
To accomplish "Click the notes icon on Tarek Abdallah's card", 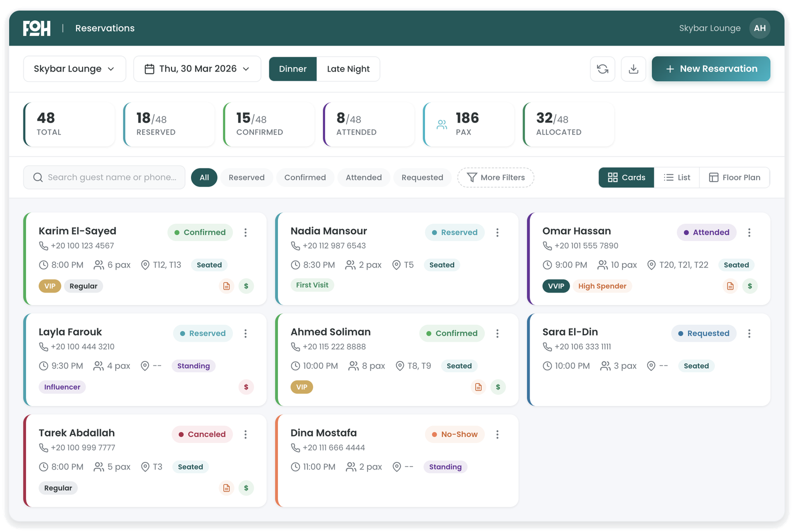I will point(226,488).
